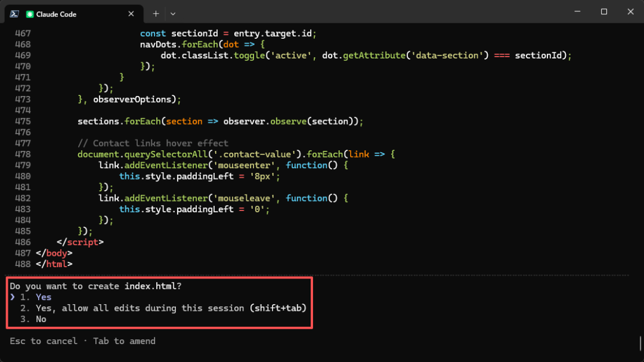
Task: Click the paddingLeft = '0' line
Action: tap(194, 209)
